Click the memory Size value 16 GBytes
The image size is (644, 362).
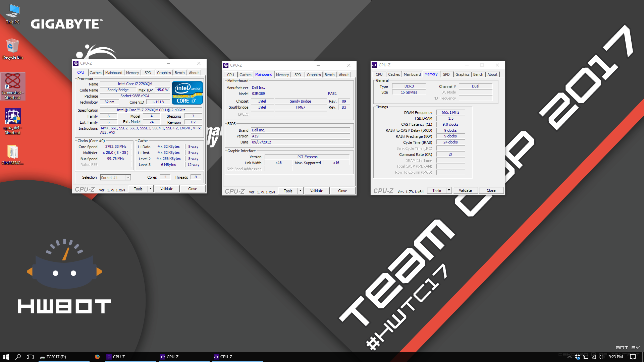pyautogui.click(x=409, y=93)
